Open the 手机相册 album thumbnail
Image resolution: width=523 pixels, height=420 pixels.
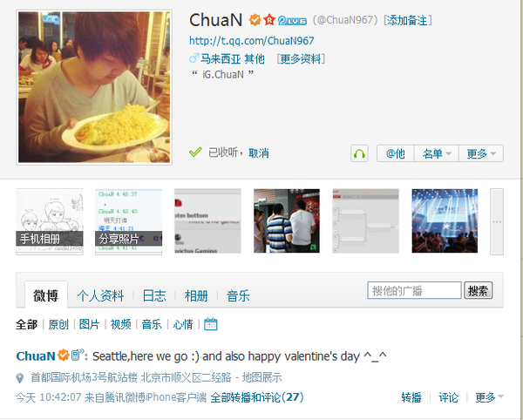(x=50, y=221)
